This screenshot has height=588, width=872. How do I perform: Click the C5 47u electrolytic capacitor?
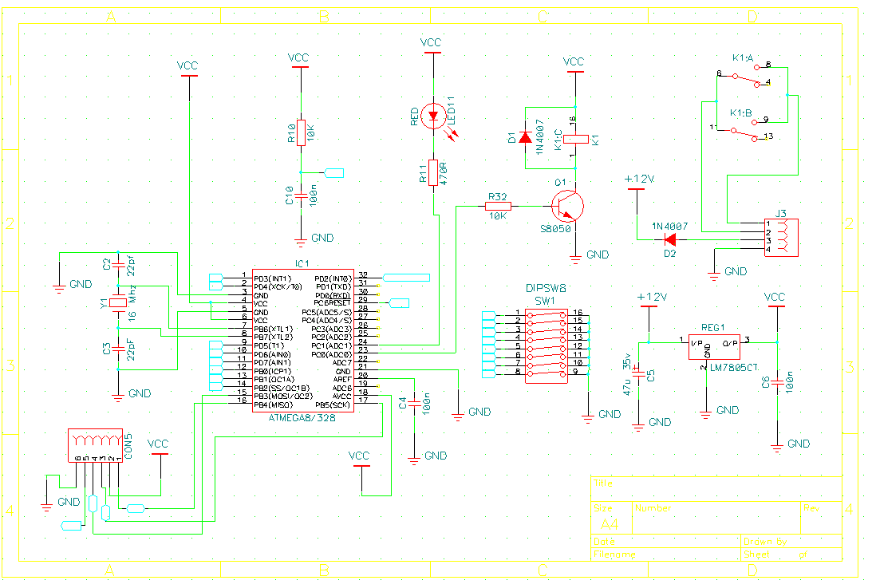click(x=638, y=374)
